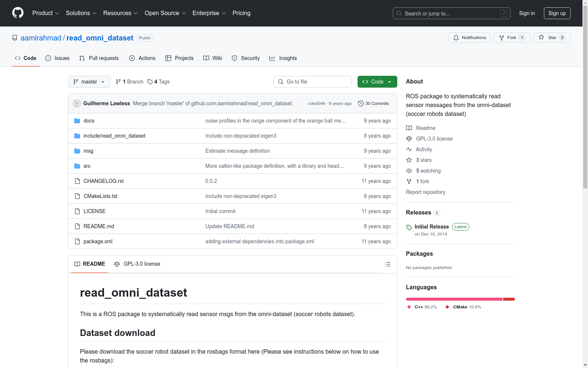Click the star icon beside 3 stars
The image size is (588, 368).
point(409,160)
